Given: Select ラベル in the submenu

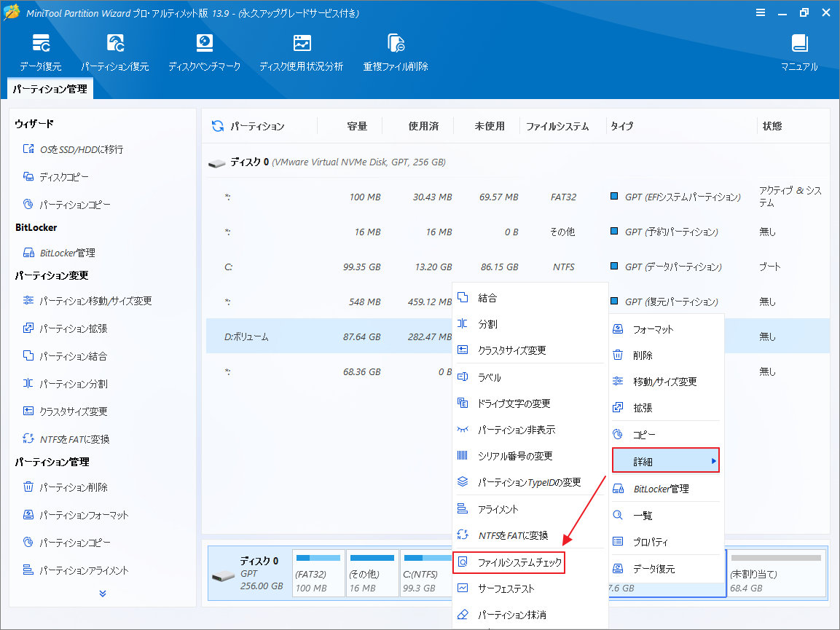Looking at the screenshot, I should point(530,377).
